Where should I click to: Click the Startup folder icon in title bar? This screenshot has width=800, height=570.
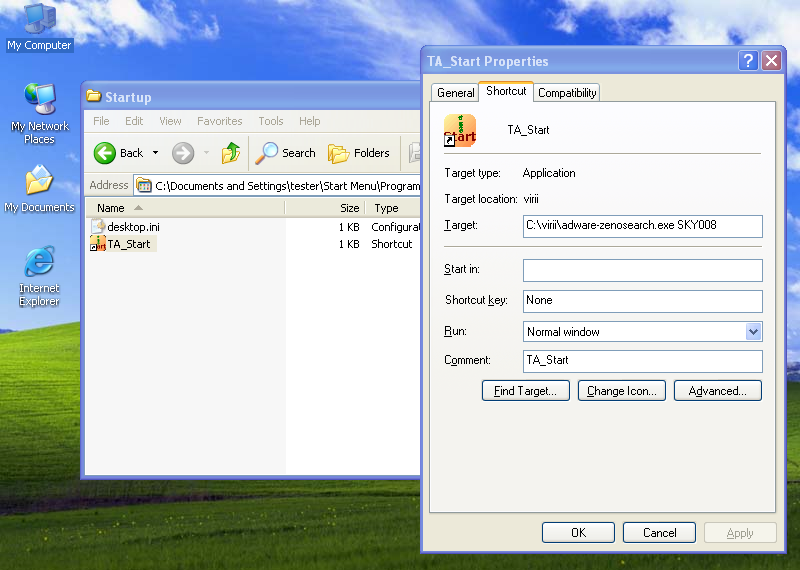click(93, 96)
